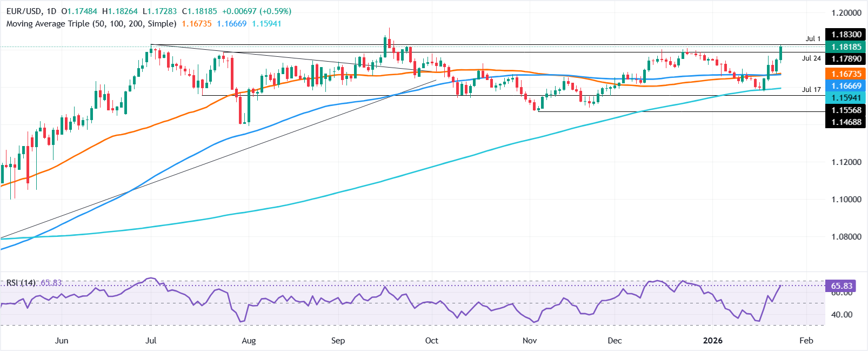Image resolution: width=868 pixels, height=351 pixels.
Task: Select the purple 65.83 RSI value tag
Action: [x=840, y=286]
